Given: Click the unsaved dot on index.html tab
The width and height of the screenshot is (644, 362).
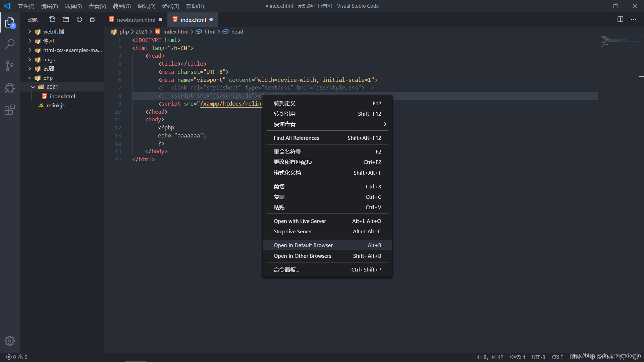Looking at the screenshot, I should 211,19.
